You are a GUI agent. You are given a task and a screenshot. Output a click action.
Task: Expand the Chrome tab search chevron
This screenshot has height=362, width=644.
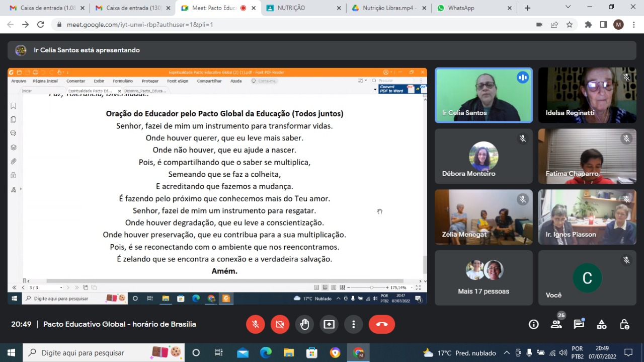pos(568,7)
